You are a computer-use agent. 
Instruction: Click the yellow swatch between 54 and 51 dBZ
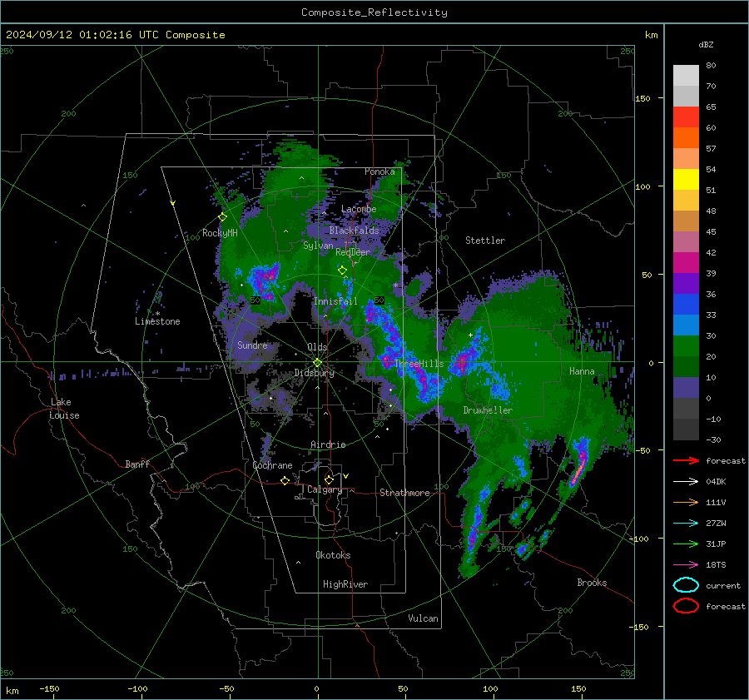686,180
